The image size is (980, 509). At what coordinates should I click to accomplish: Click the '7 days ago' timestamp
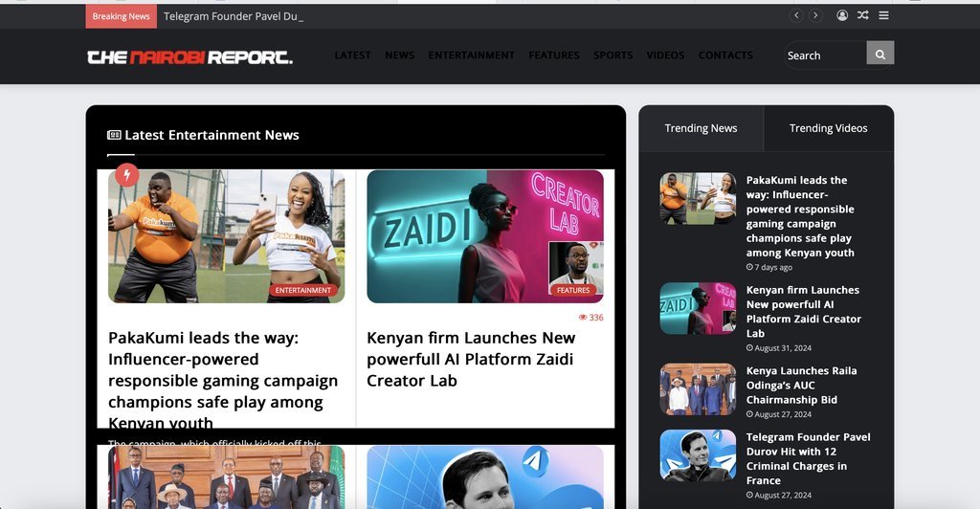769,267
